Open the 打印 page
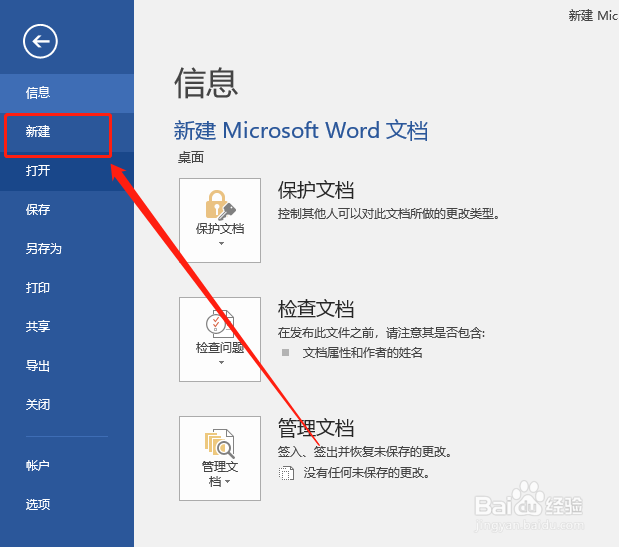Image resolution: width=619 pixels, height=547 pixels. pyautogui.click(x=67, y=288)
